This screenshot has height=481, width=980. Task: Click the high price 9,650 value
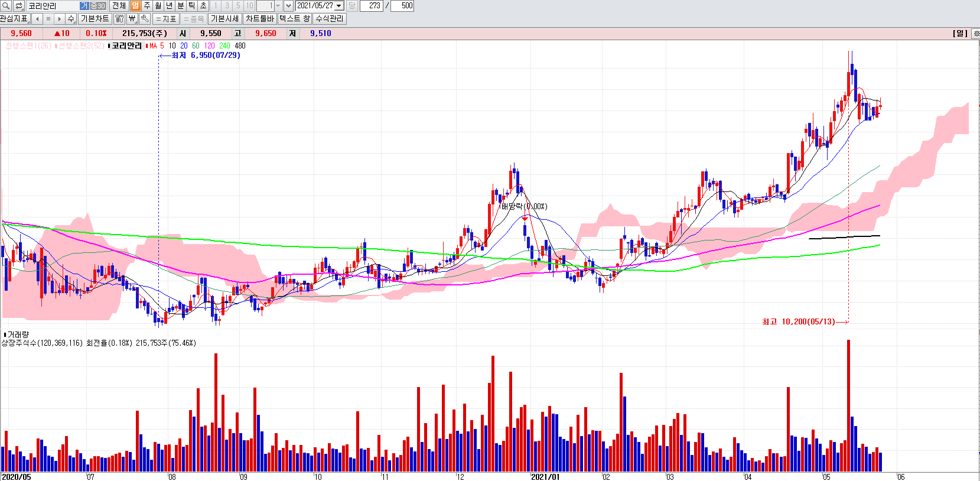tap(266, 34)
